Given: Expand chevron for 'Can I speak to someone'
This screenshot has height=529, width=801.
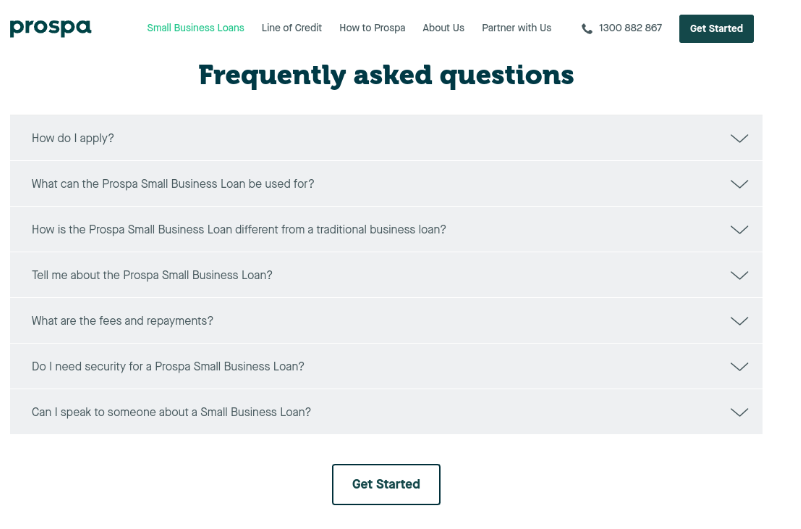Looking at the screenshot, I should [739, 412].
